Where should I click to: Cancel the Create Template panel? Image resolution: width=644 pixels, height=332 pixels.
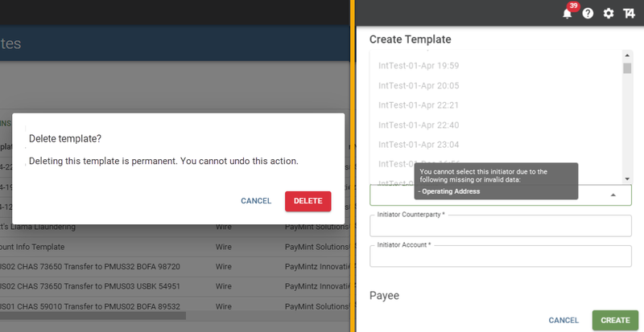click(563, 320)
